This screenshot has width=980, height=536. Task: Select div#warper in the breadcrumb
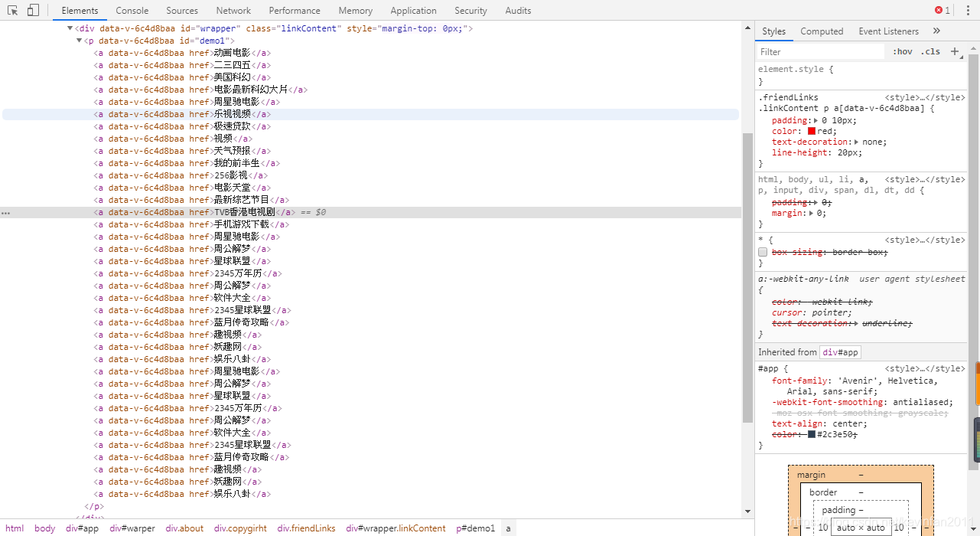[x=132, y=528]
